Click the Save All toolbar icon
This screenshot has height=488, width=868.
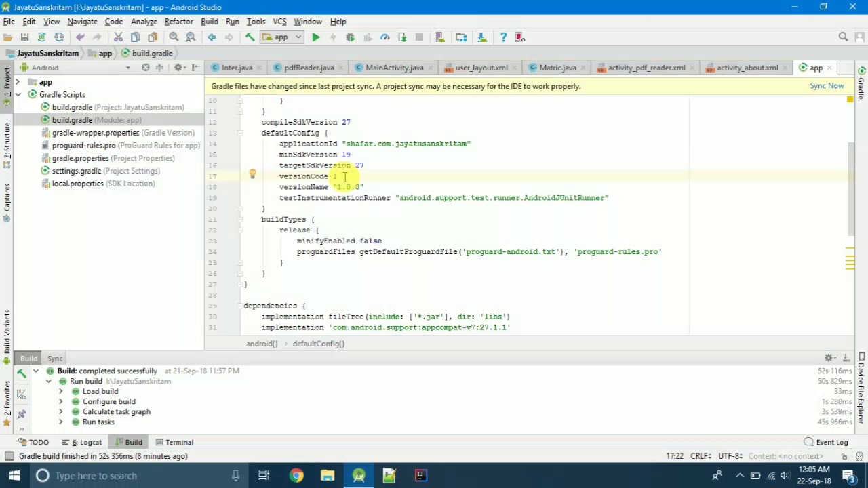[x=24, y=37]
